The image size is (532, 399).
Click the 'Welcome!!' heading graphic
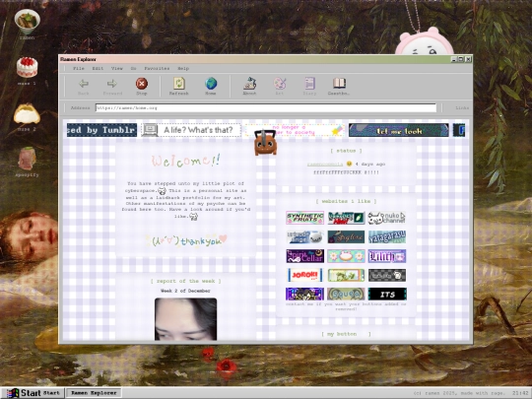click(186, 161)
